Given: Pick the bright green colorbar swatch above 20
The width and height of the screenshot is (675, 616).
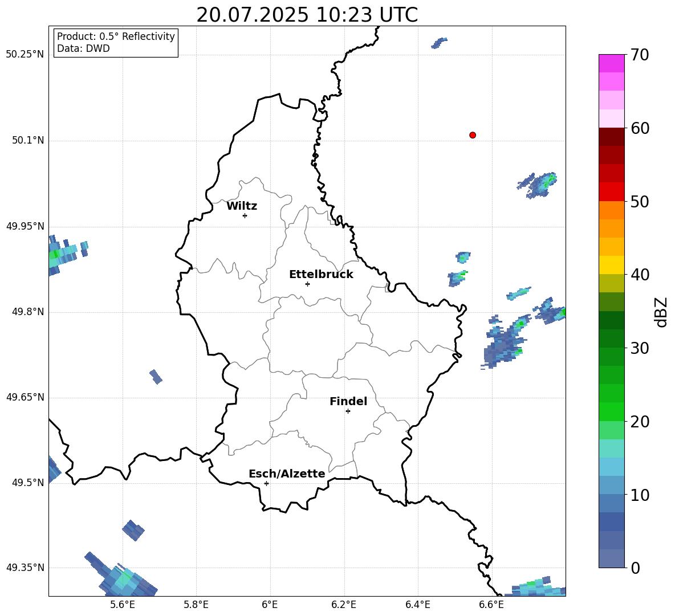Looking at the screenshot, I should pyautogui.click(x=612, y=411).
